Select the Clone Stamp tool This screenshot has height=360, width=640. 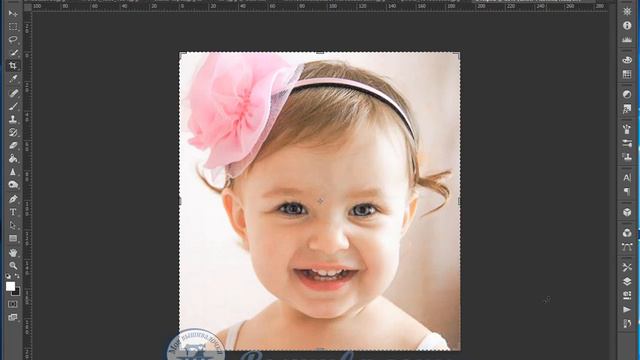point(13,119)
